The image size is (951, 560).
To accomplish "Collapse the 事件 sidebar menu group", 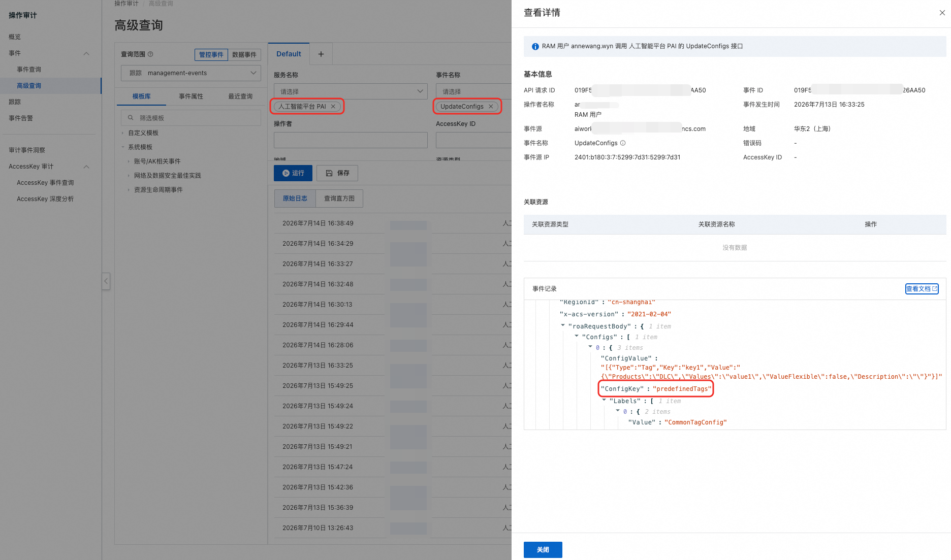I will click(x=86, y=53).
